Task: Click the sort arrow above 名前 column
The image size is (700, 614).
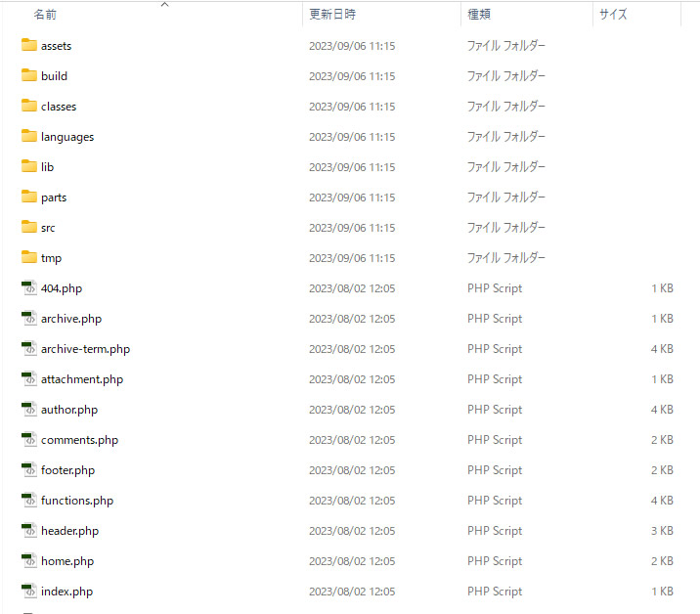Action: (x=164, y=5)
